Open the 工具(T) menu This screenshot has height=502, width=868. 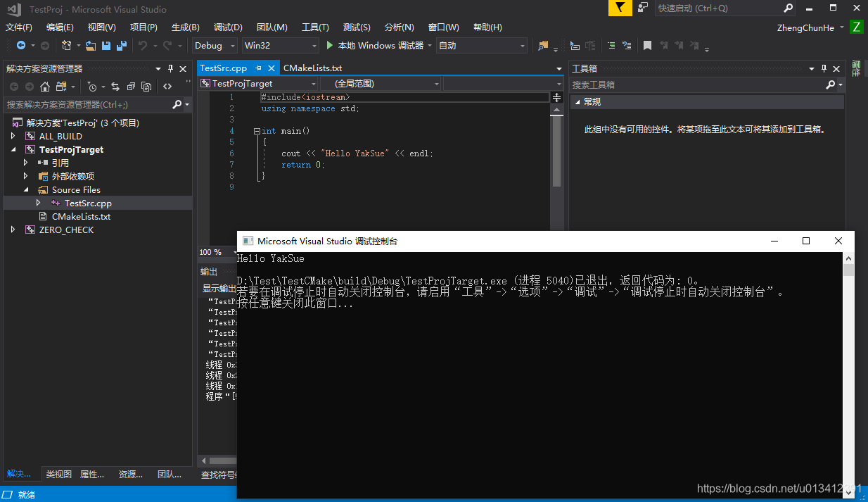(315, 27)
